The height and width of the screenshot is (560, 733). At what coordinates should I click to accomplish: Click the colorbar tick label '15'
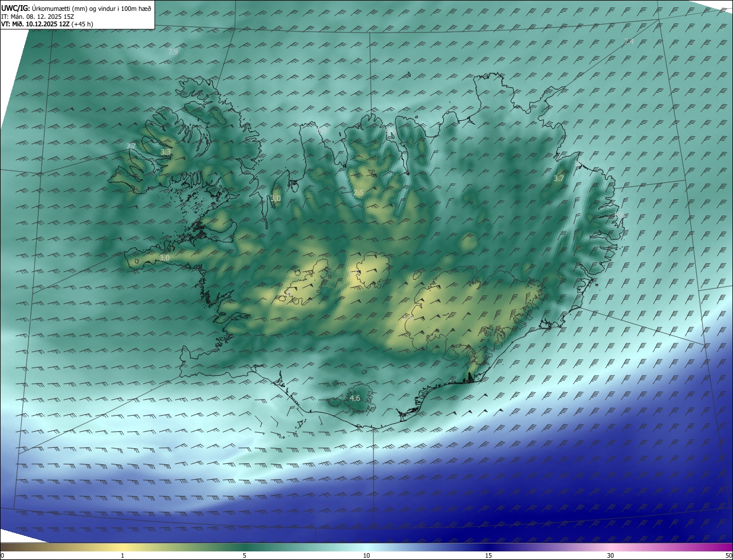[x=488, y=555]
